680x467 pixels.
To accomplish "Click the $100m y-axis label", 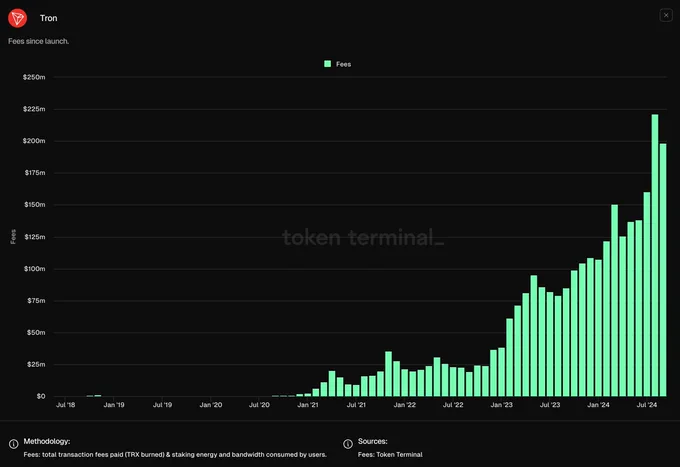I will pyautogui.click(x=34, y=269).
